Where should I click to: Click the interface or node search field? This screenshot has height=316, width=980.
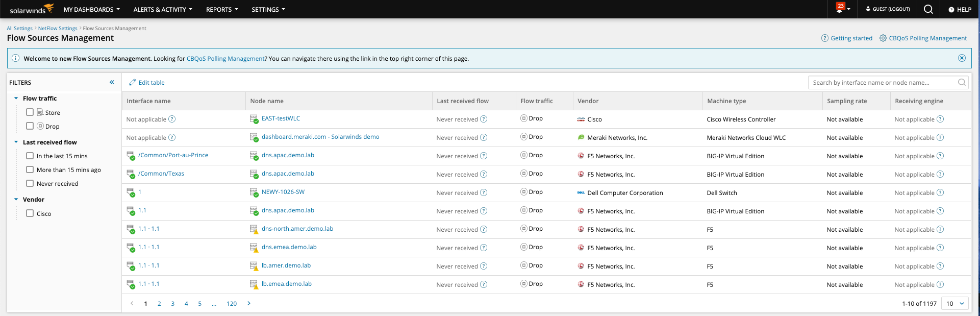(883, 82)
